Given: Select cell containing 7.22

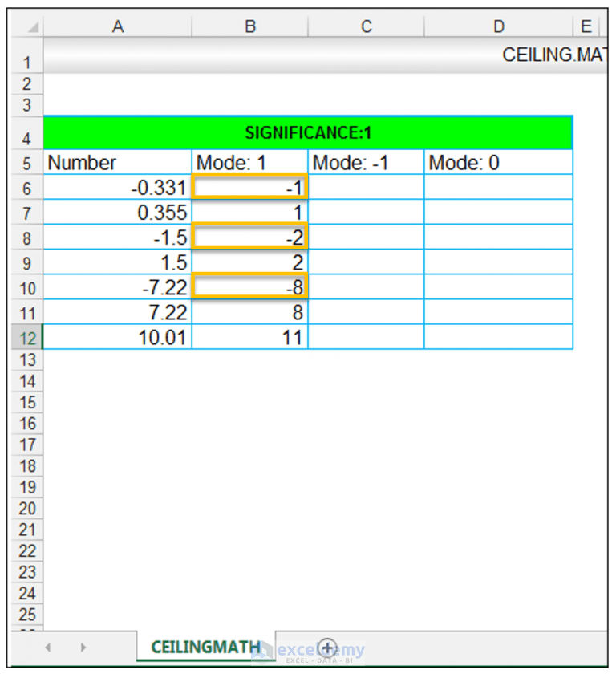Looking at the screenshot, I should (x=118, y=313).
